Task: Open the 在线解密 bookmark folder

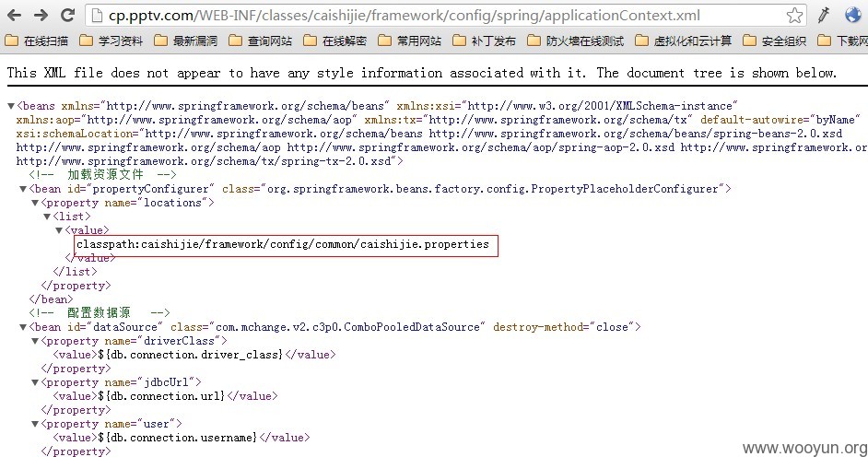Action: pos(335,41)
